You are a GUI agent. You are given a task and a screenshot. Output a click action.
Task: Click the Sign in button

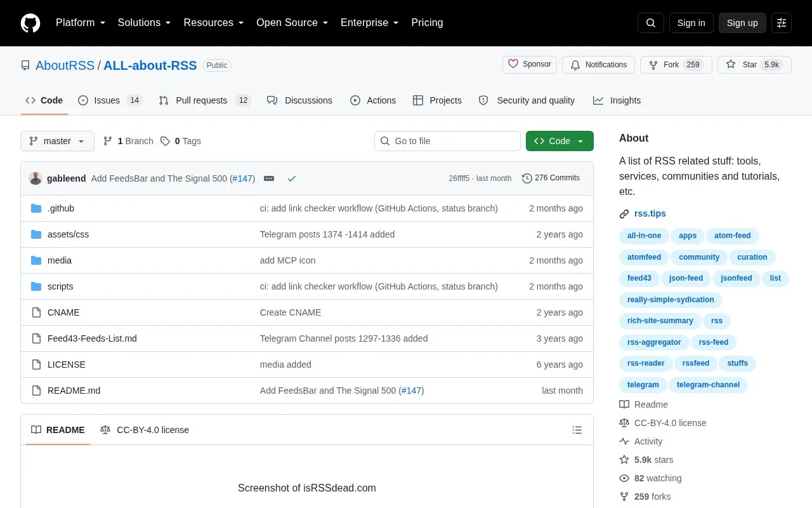pos(691,23)
